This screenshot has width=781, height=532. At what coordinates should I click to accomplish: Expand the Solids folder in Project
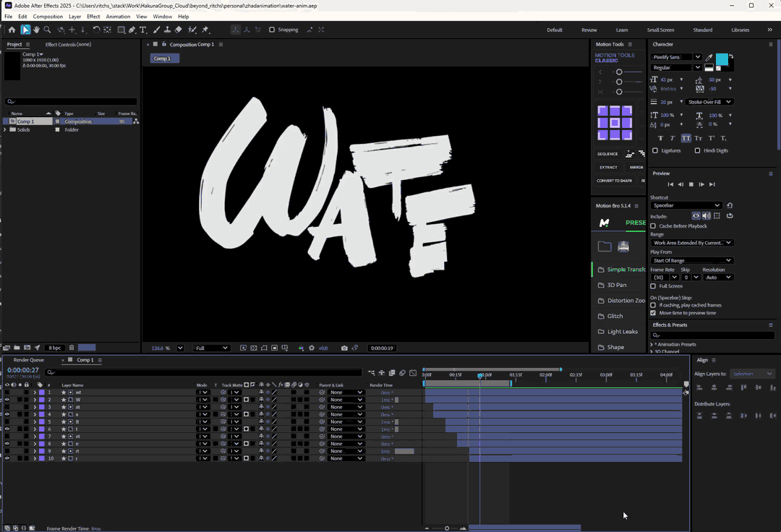pos(6,129)
